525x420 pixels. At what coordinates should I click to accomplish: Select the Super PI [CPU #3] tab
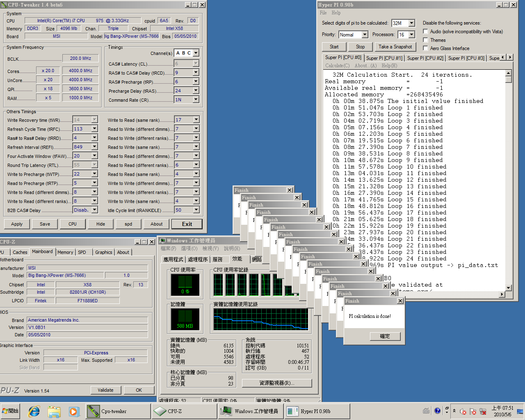click(466, 58)
